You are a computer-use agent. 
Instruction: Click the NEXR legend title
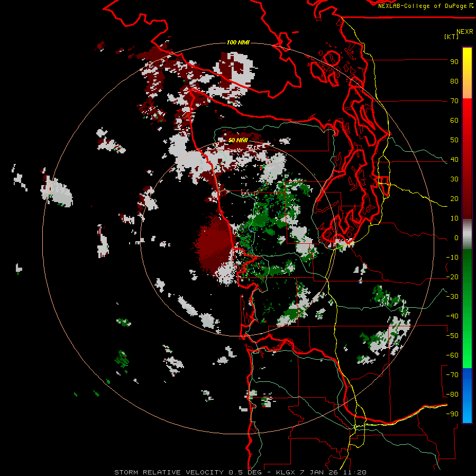[465, 32]
